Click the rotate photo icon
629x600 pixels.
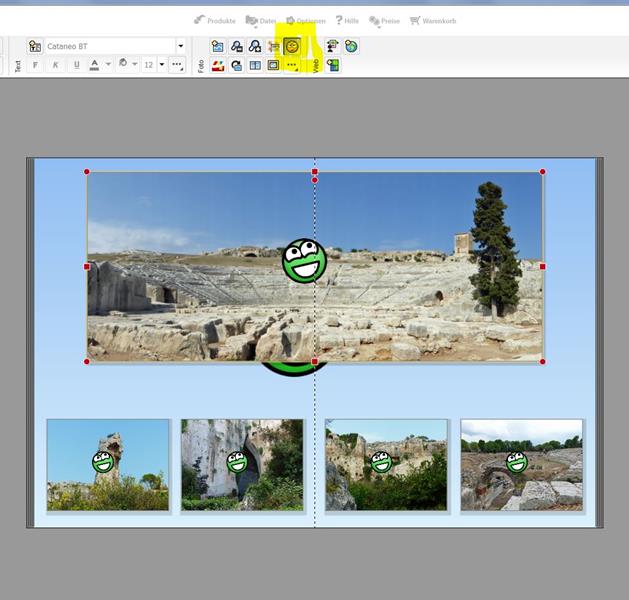[237, 65]
